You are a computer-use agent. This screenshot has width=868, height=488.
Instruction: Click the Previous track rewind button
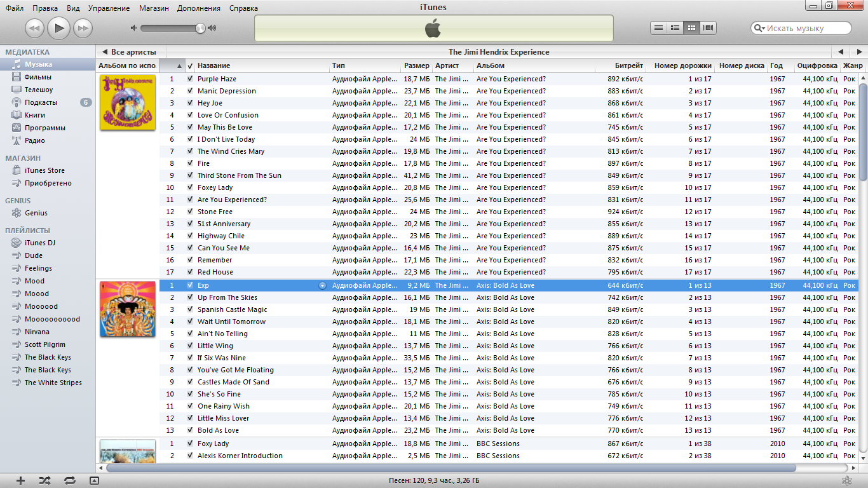35,28
